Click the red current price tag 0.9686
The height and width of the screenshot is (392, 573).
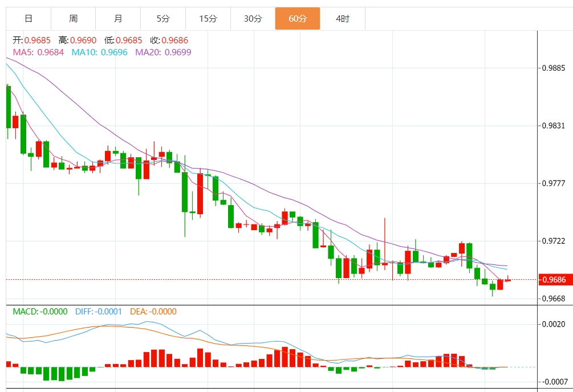click(555, 280)
